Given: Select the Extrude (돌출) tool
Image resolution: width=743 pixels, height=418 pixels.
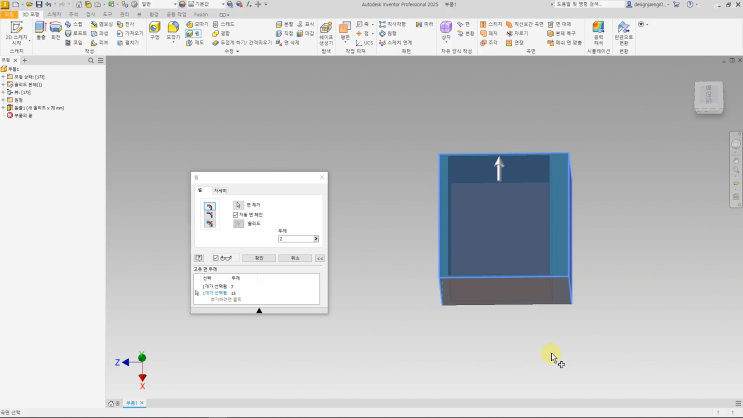Looking at the screenshot, I should 41,30.
